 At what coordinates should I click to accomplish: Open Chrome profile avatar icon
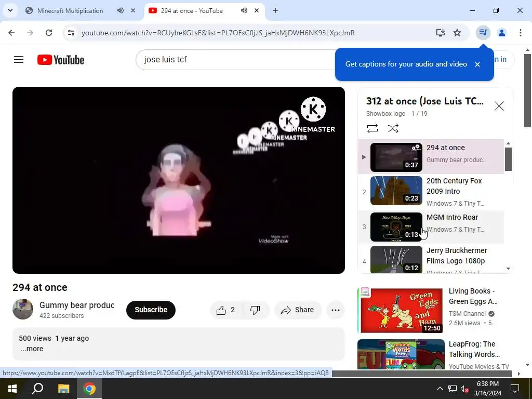coord(501,33)
